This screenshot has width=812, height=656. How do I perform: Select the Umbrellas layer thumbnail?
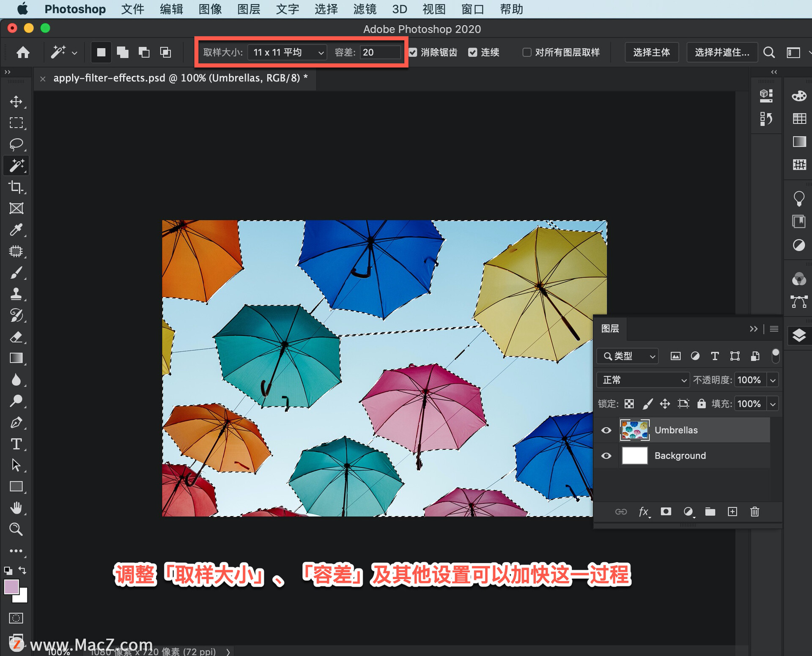pos(634,430)
